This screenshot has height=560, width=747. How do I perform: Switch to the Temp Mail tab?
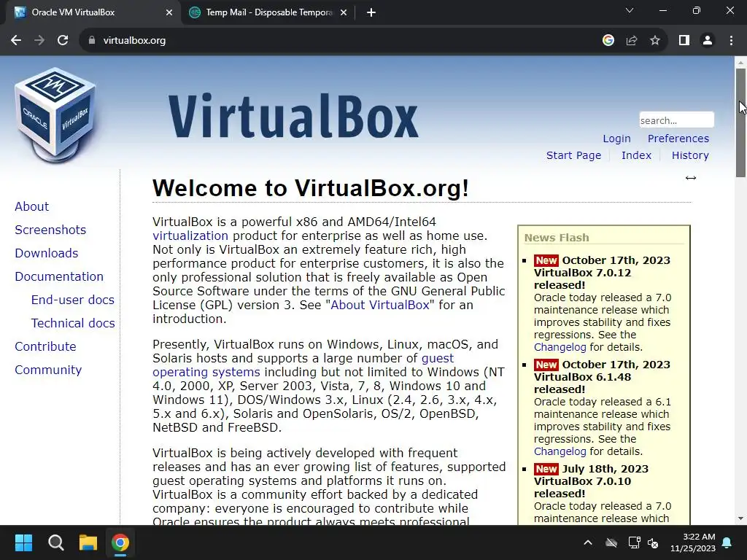(268, 13)
